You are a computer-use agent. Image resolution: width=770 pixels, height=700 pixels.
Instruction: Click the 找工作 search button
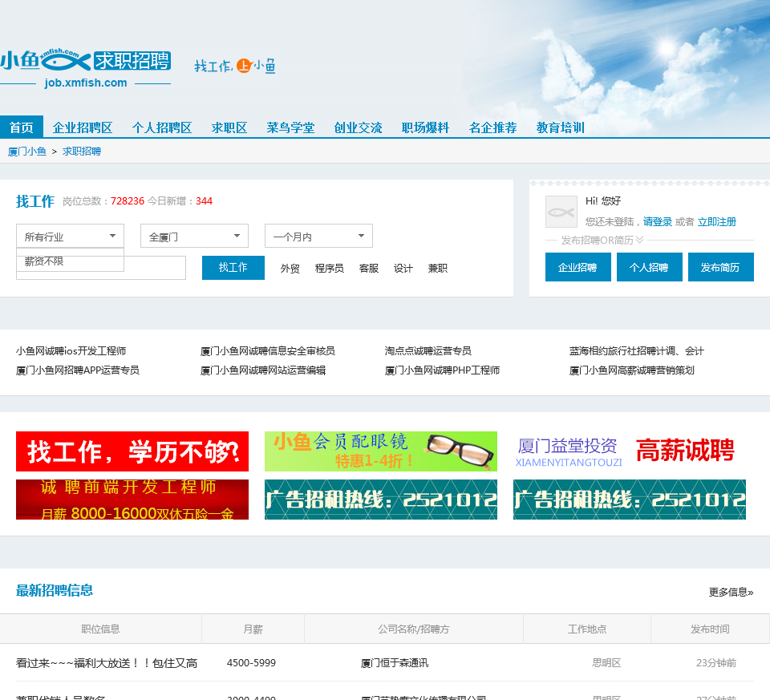[233, 268]
